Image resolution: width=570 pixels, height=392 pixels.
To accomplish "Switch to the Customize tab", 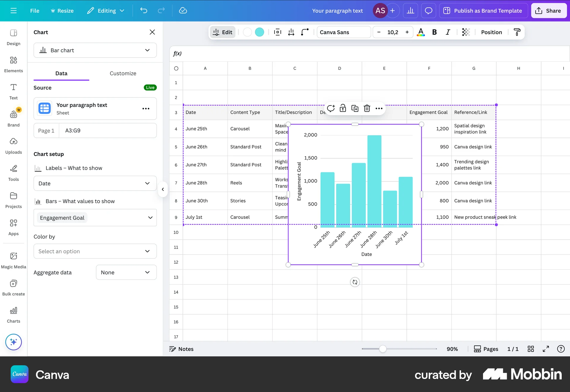I will coord(123,73).
